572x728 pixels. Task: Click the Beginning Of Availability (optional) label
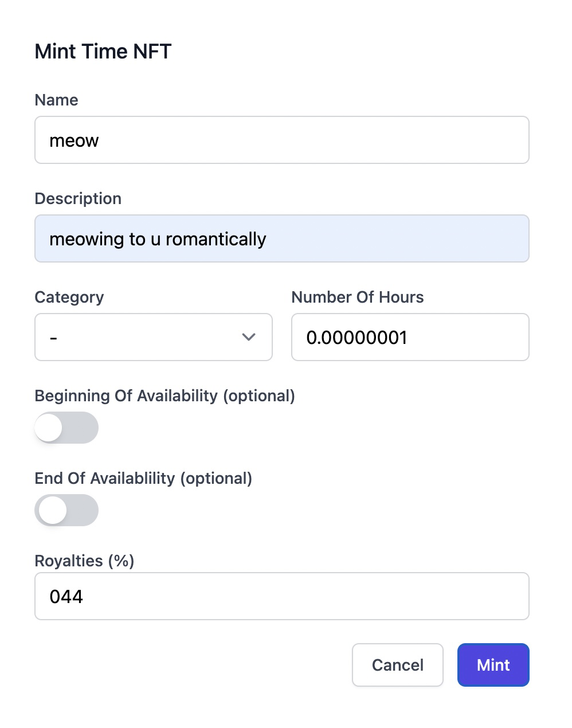click(164, 396)
